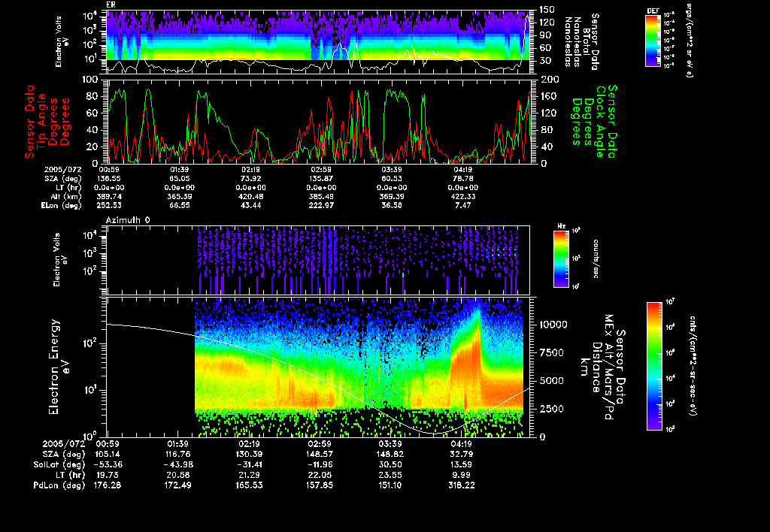Click the local time value 22.05
This screenshot has width=770, height=532.
coord(321,475)
